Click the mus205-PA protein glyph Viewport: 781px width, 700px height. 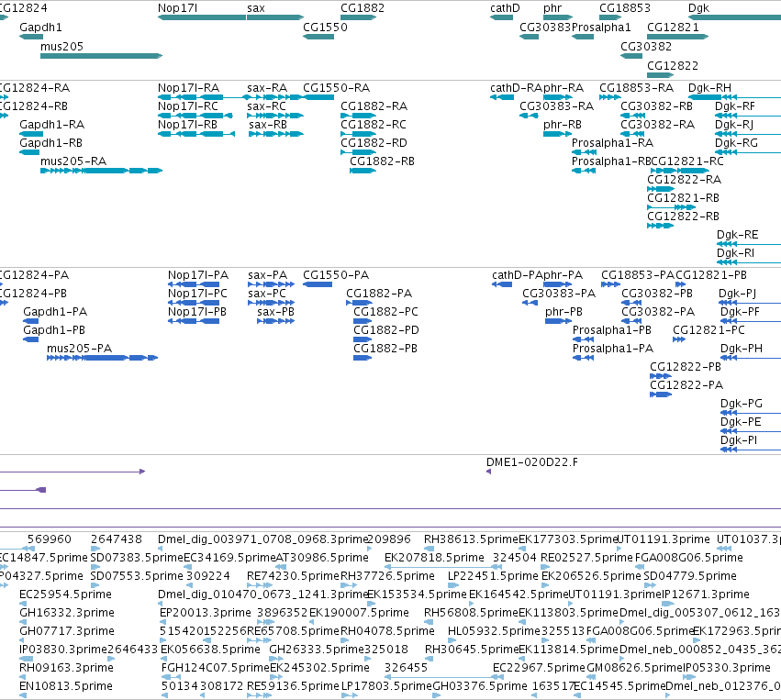[x=102, y=358]
